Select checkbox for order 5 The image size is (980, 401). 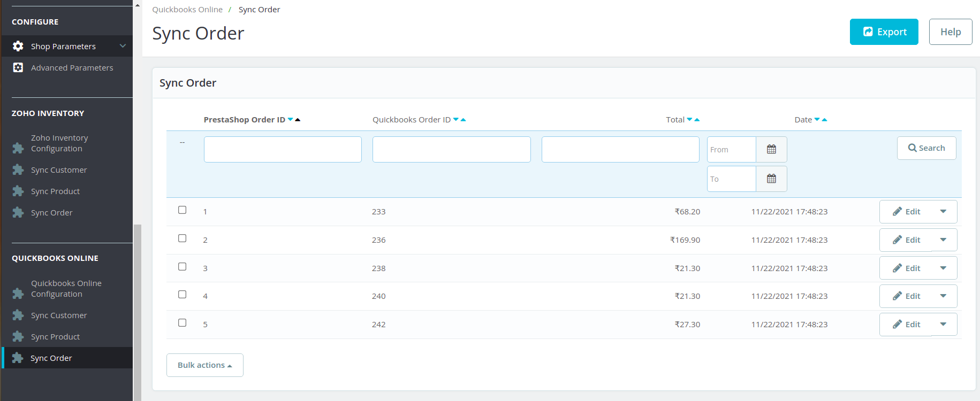pos(183,323)
